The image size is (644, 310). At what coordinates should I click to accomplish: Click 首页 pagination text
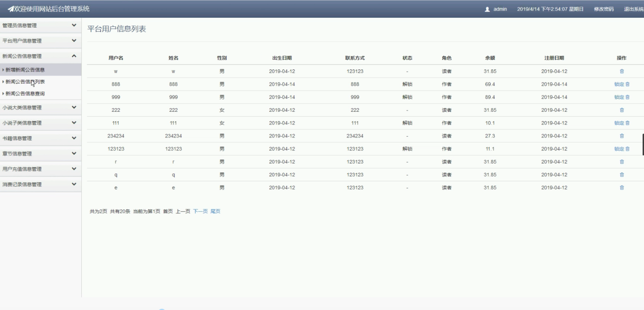pyautogui.click(x=168, y=211)
